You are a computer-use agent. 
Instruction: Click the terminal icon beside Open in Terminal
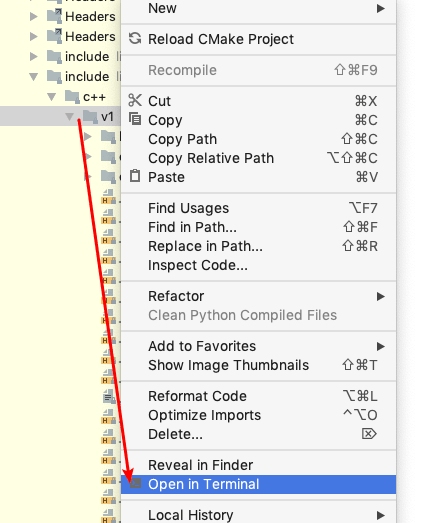coord(135,483)
